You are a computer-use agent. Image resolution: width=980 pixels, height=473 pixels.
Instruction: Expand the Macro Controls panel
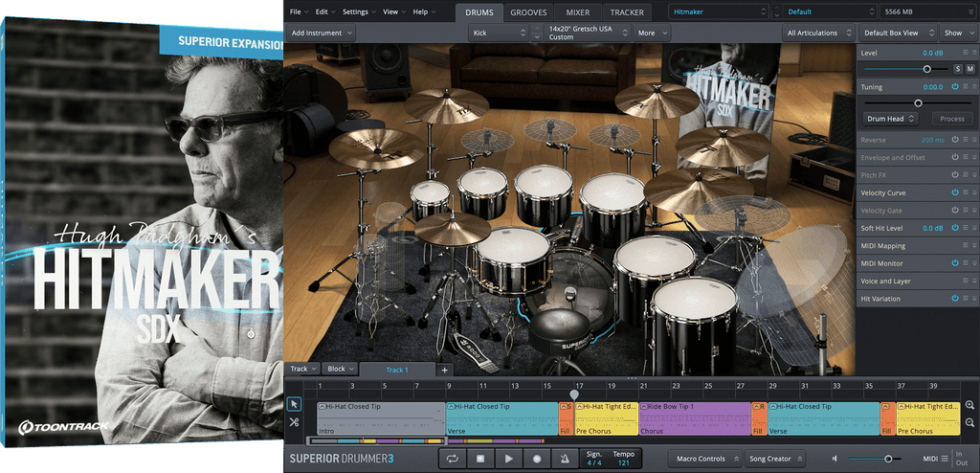point(705,459)
